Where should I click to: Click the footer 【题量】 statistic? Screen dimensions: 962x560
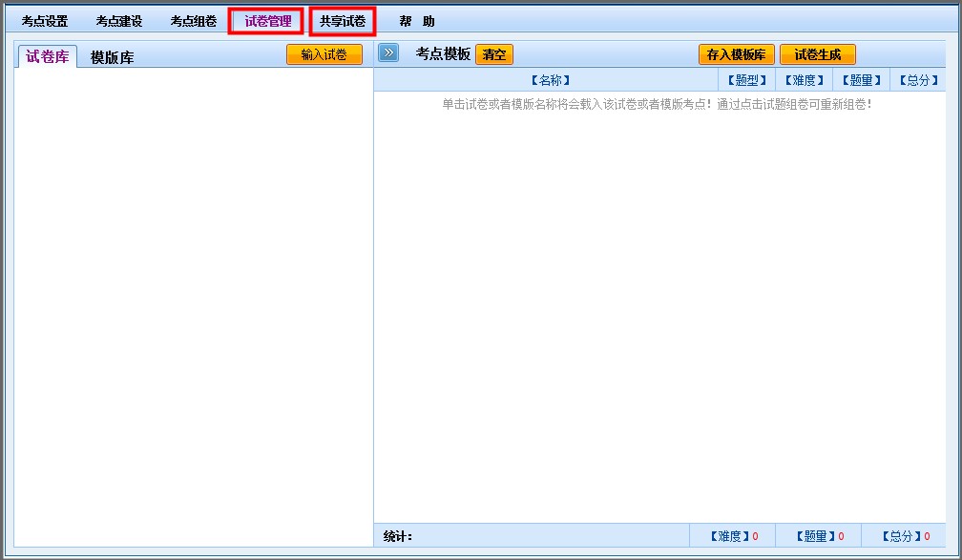click(x=820, y=536)
